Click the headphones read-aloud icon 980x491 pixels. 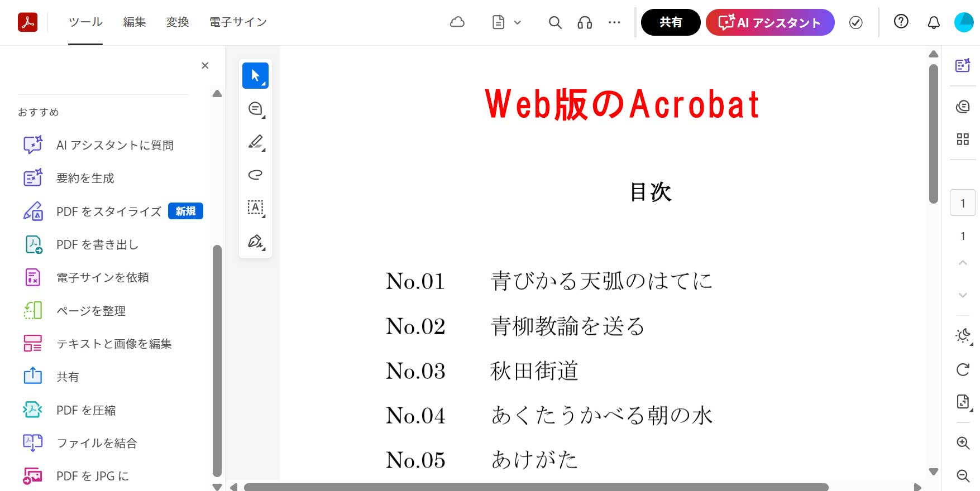point(585,22)
